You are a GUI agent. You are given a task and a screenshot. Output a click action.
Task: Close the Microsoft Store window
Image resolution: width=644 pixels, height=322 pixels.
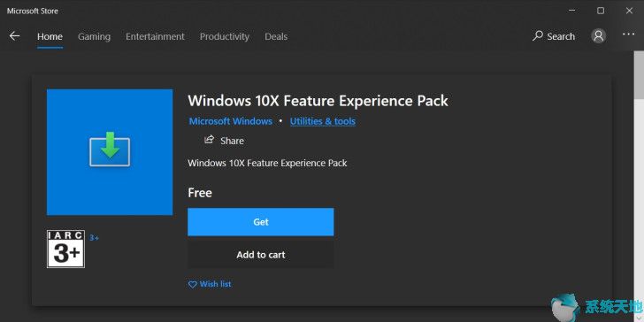click(x=629, y=11)
